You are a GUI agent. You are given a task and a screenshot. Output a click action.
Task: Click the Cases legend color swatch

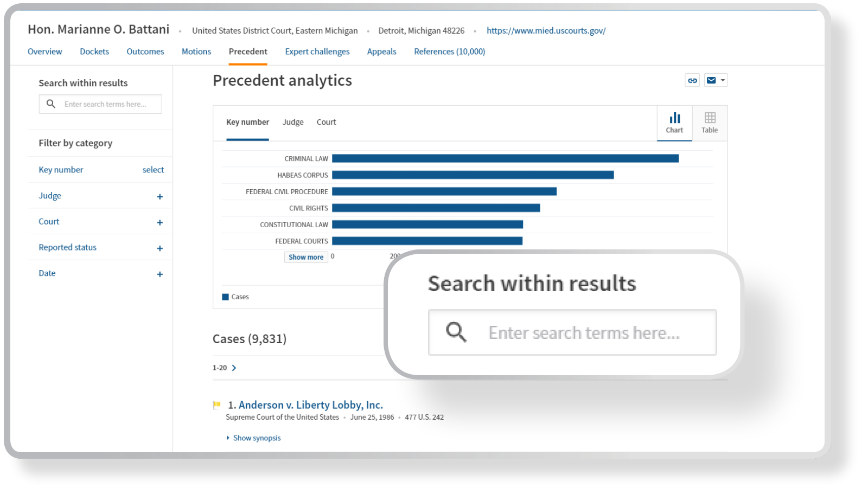[x=225, y=297]
